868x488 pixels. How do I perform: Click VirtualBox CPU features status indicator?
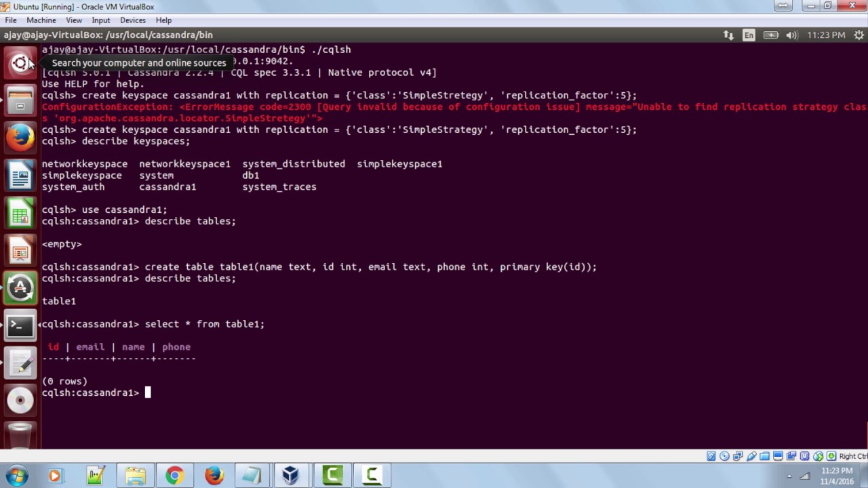805,456
